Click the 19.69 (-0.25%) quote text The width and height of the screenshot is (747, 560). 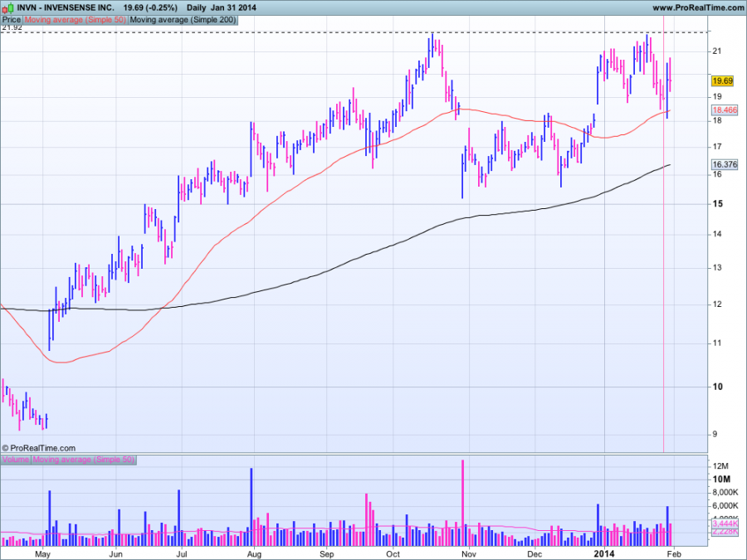click(x=150, y=7)
